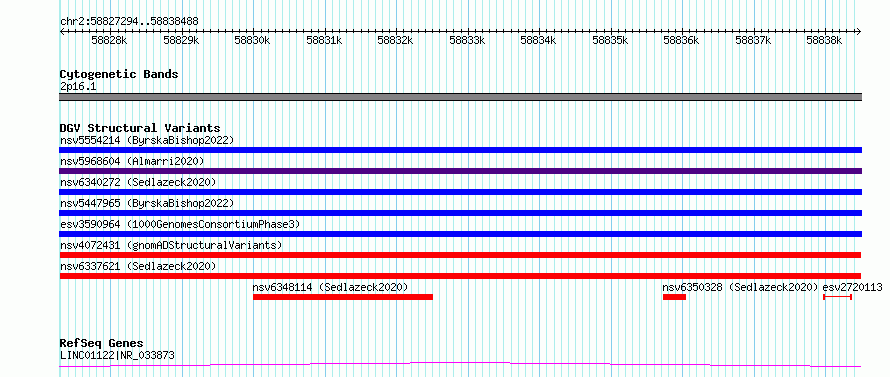Select the purple bar under nsv5968604

(x=460, y=171)
